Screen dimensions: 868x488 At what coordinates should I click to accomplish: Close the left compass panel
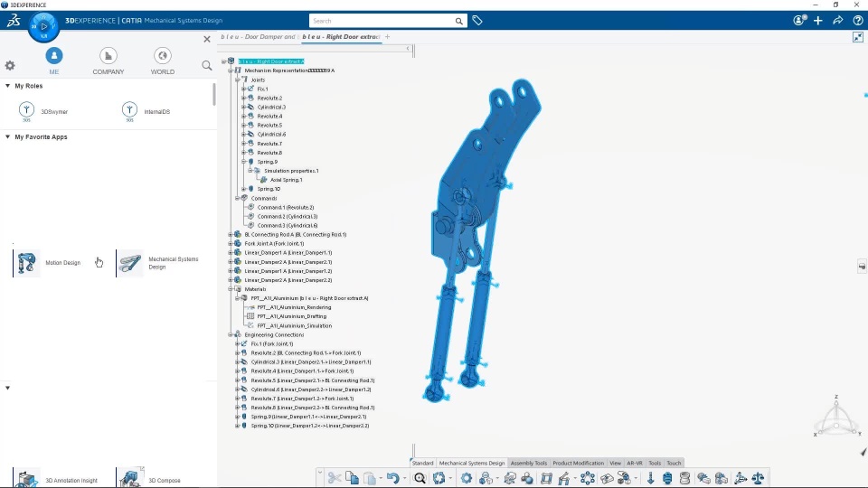206,39
